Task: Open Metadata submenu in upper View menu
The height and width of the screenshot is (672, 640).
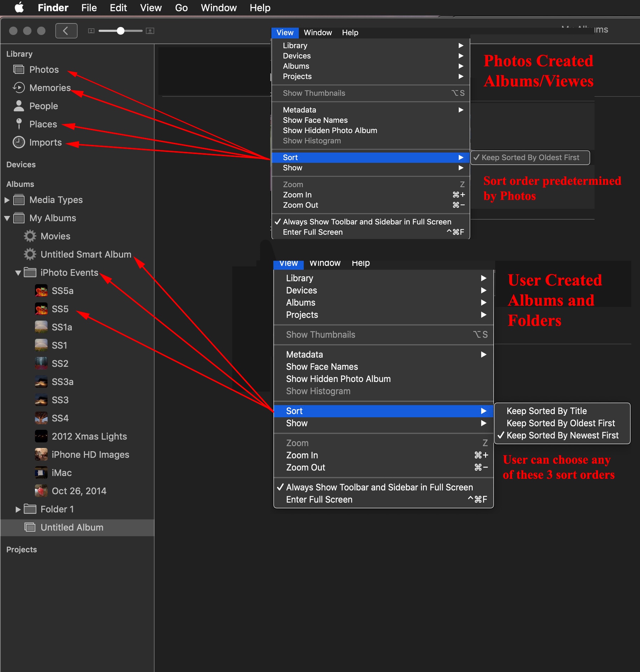Action: click(371, 110)
